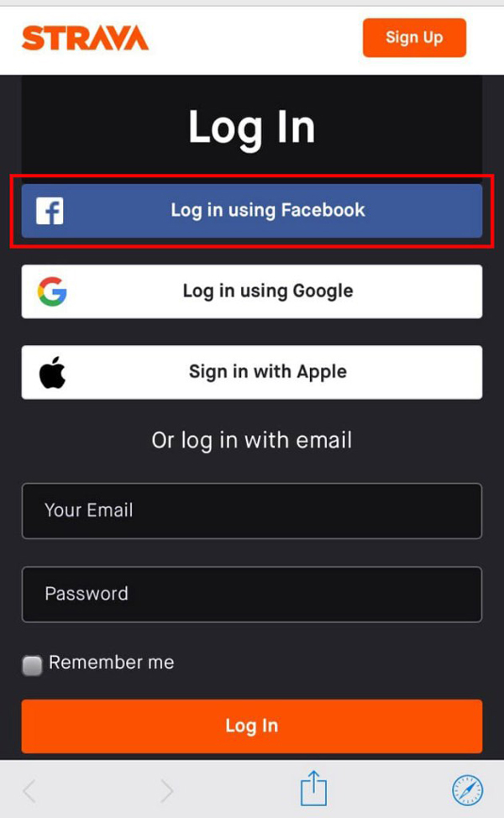Click the Google 'G' logo icon
This screenshot has width=504, height=818.
(x=52, y=291)
